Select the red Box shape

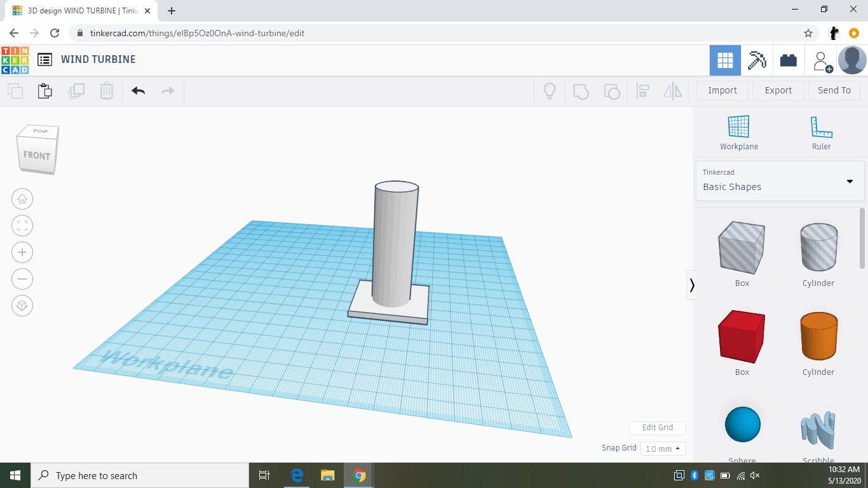tap(742, 337)
